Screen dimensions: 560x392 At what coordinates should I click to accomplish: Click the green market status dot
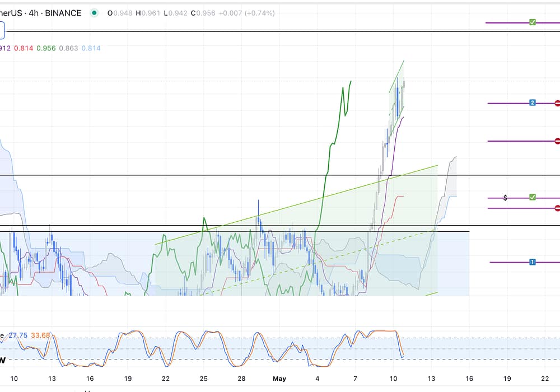(x=94, y=13)
